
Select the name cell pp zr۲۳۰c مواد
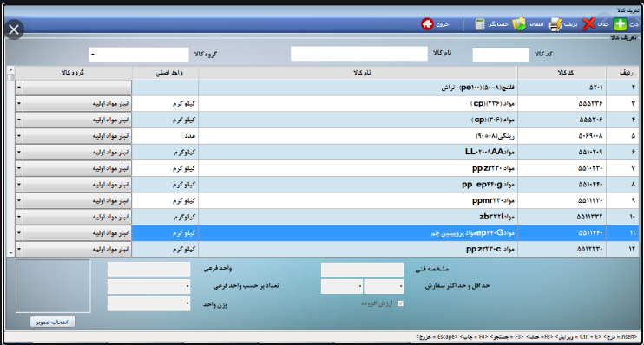pyautogui.click(x=358, y=249)
